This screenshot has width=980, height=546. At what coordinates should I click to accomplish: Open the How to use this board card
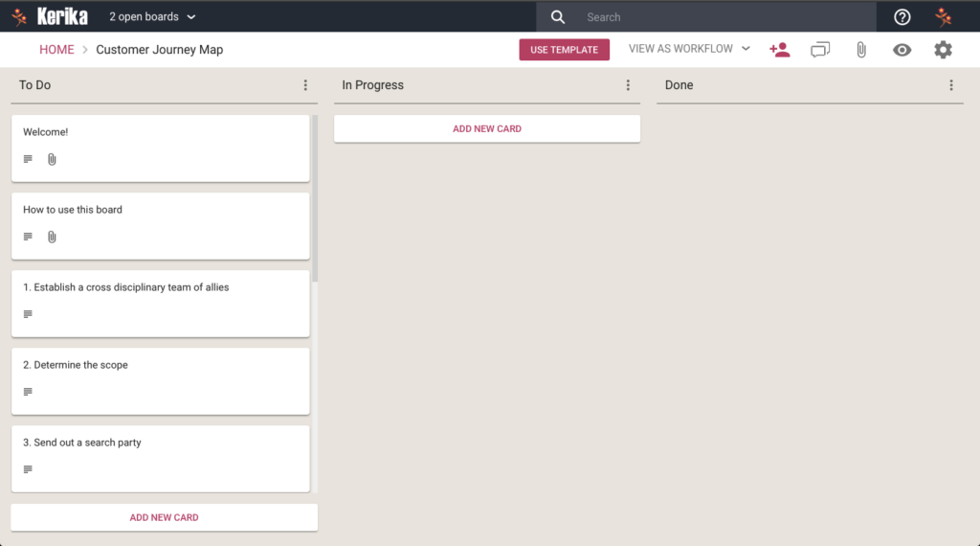(161, 226)
